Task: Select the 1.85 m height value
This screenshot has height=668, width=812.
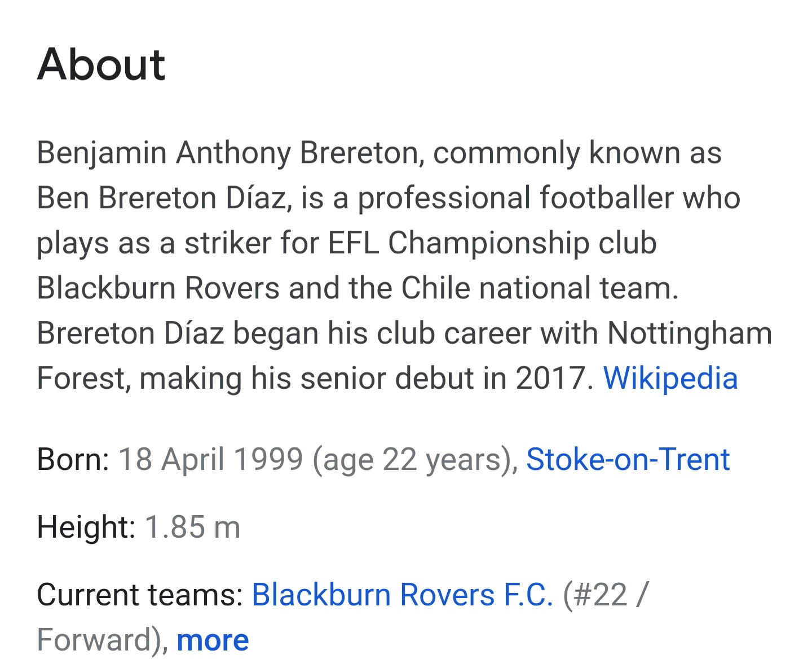Action: (193, 527)
